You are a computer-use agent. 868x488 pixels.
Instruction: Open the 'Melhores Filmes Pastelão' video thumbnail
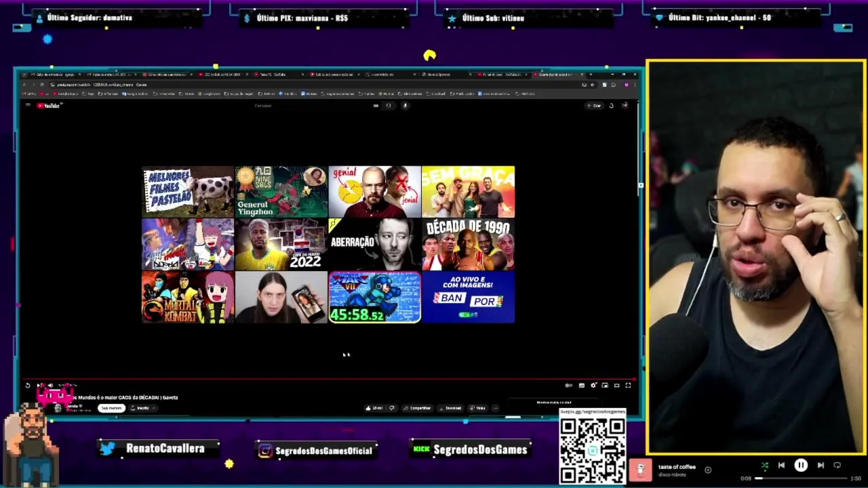click(x=188, y=192)
